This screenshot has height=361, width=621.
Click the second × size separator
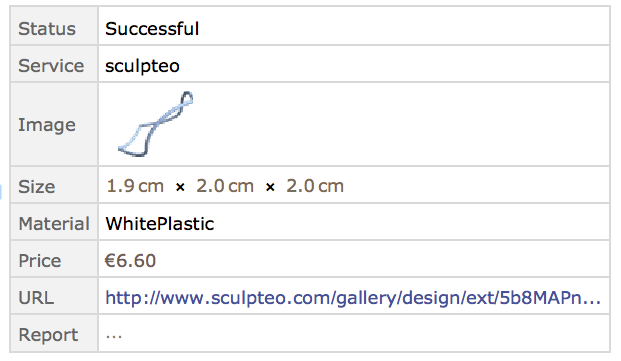(x=270, y=187)
